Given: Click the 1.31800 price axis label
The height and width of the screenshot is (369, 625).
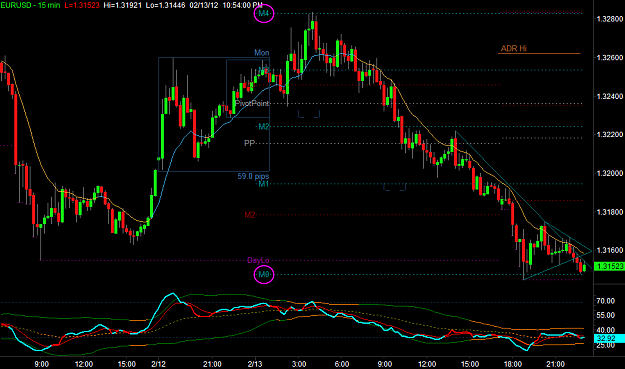Looking at the screenshot, I should pyautogui.click(x=610, y=212).
